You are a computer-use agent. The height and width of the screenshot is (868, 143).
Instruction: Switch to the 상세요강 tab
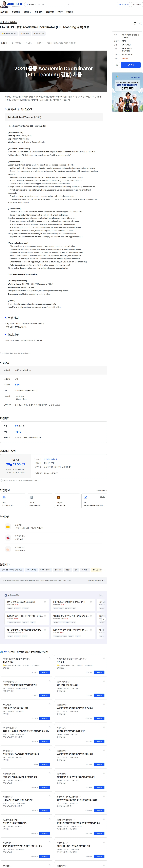tap(4, 43)
